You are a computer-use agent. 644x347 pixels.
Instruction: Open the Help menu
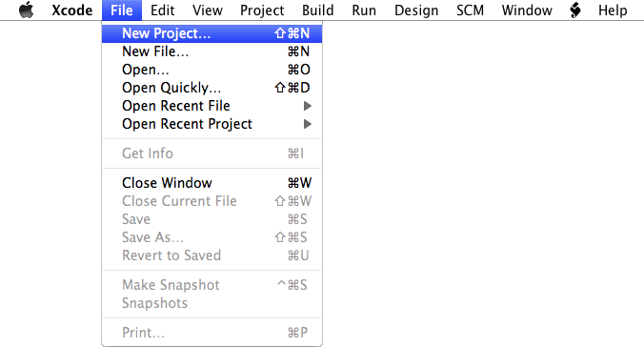(x=613, y=10)
